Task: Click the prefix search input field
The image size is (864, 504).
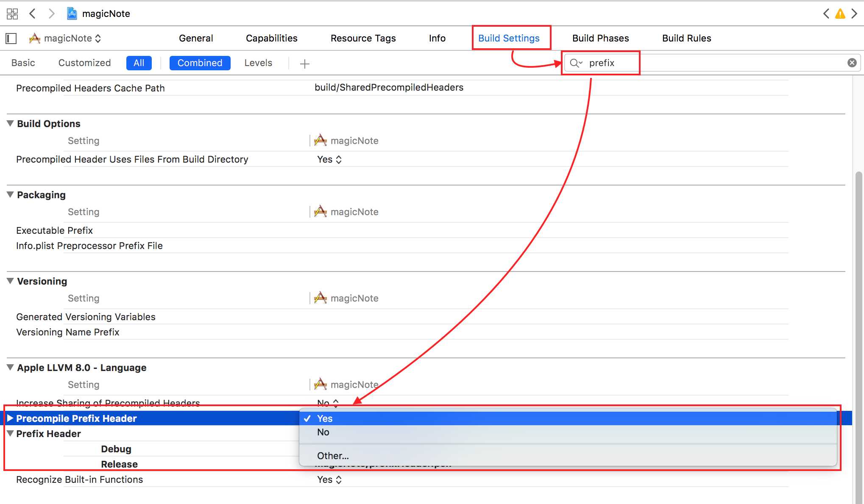Action: (600, 62)
